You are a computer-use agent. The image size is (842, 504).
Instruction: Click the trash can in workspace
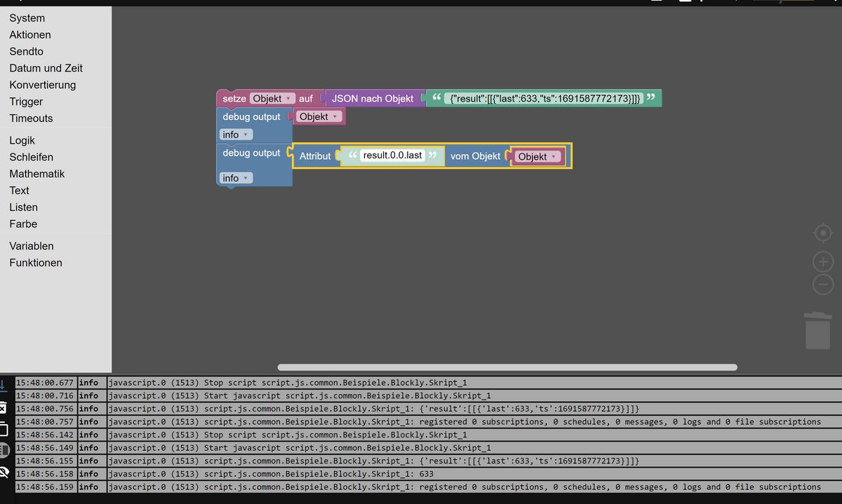pos(818,331)
